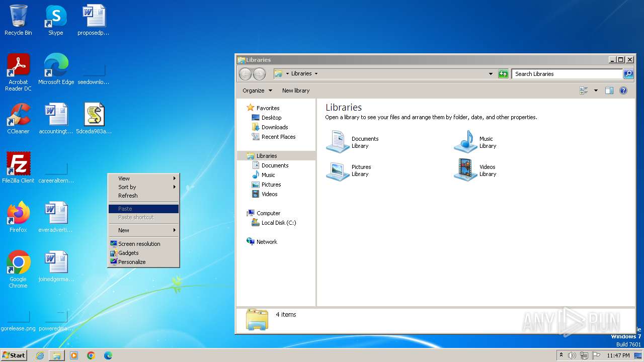The width and height of the screenshot is (644, 362).
Task: Click the Show desktop button in taskbar corner
Action: 639,355
